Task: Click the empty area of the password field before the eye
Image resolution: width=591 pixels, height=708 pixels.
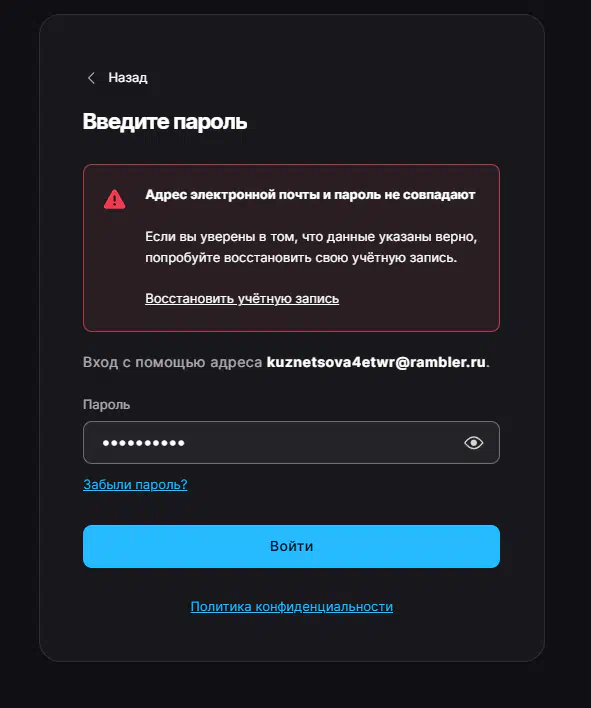Action: (321, 443)
